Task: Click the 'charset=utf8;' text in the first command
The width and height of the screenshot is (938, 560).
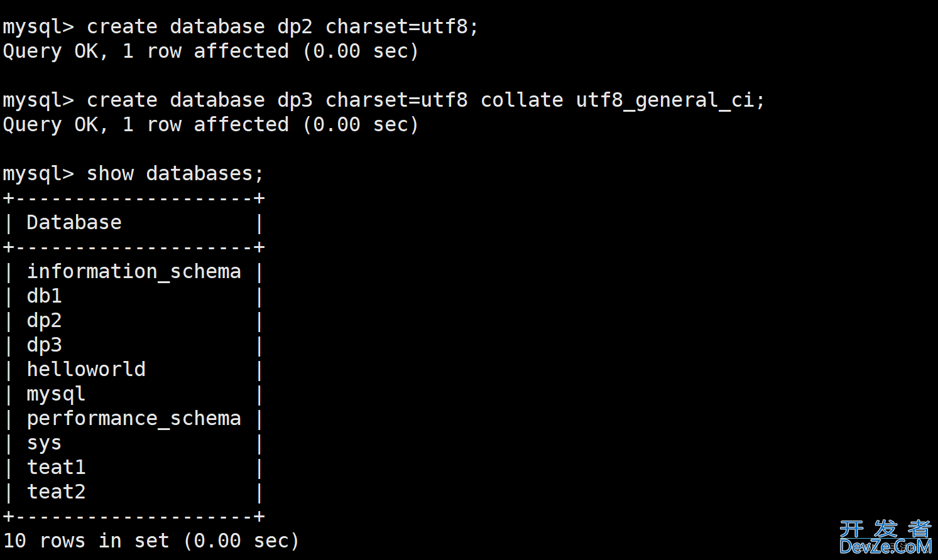Action: click(402, 27)
